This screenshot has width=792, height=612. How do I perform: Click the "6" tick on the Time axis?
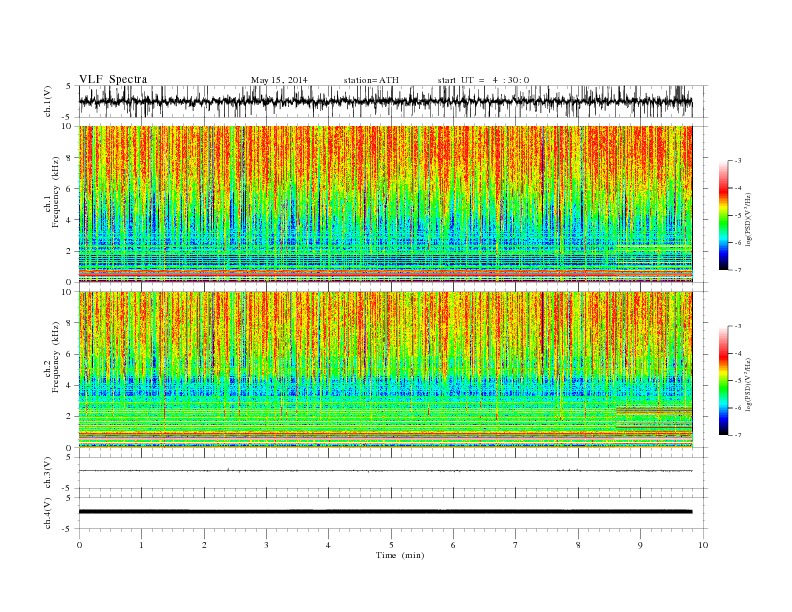(453, 545)
